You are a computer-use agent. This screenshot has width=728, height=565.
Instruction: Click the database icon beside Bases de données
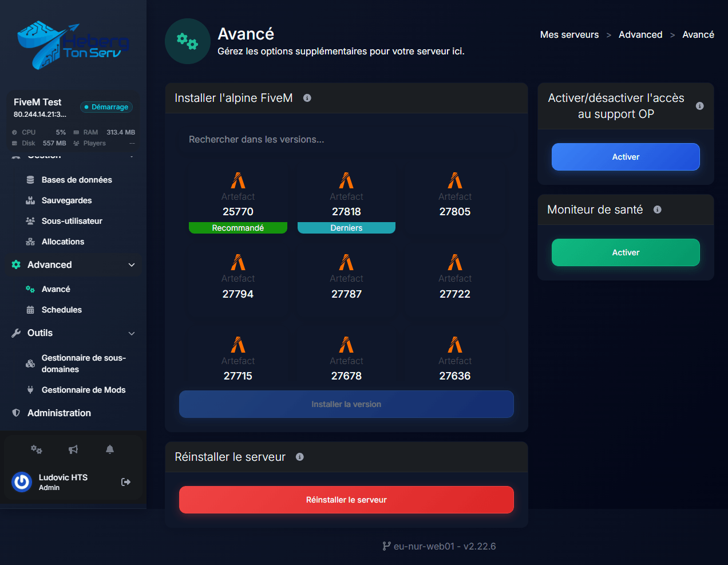pyautogui.click(x=30, y=180)
